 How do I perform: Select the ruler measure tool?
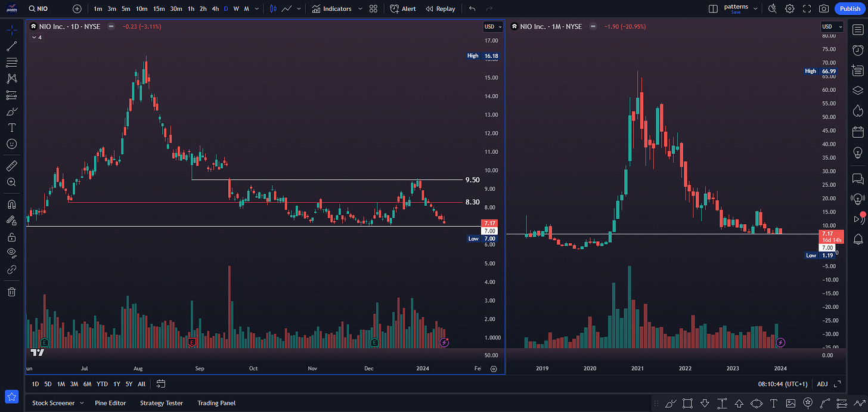pos(12,165)
